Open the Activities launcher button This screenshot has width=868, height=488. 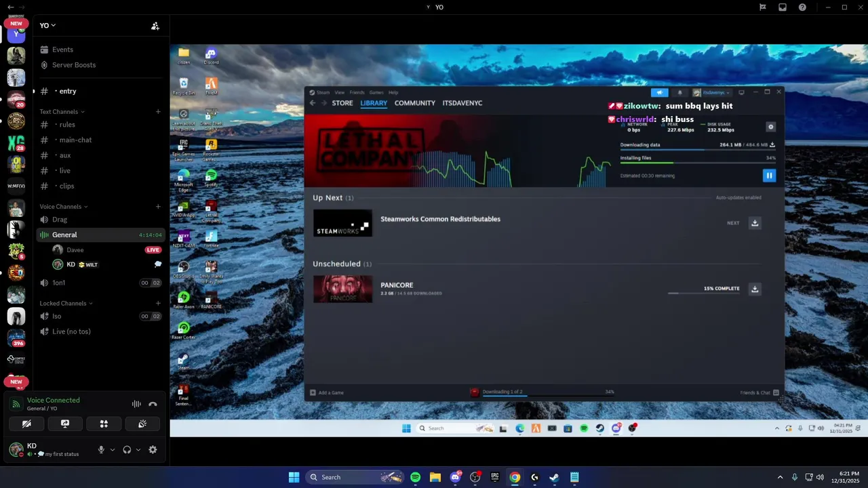point(104,424)
